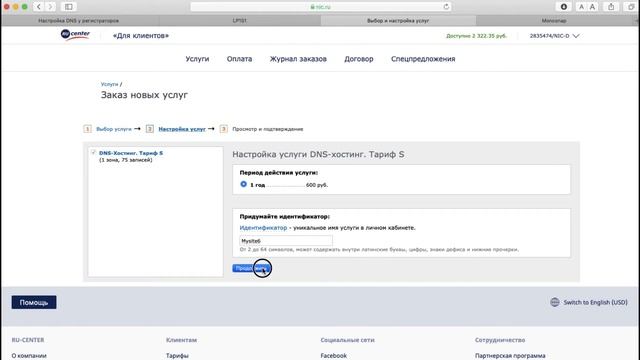Reload the page in address bar

[446, 7]
